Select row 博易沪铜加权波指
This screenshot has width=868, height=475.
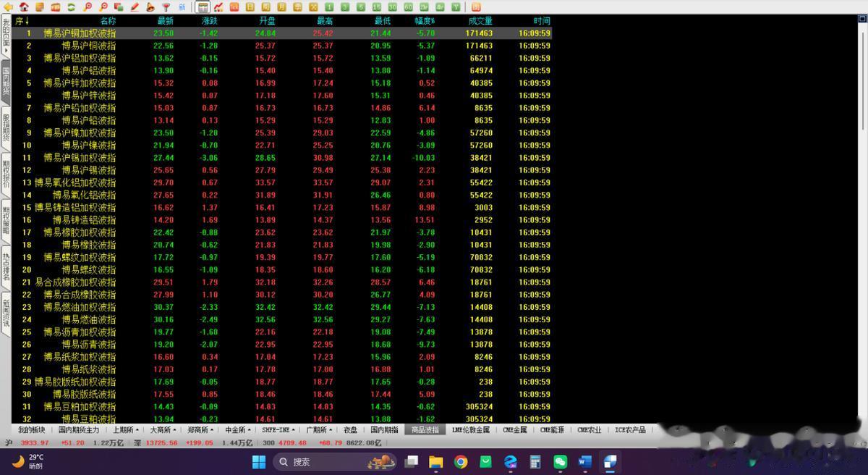coord(283,33)
